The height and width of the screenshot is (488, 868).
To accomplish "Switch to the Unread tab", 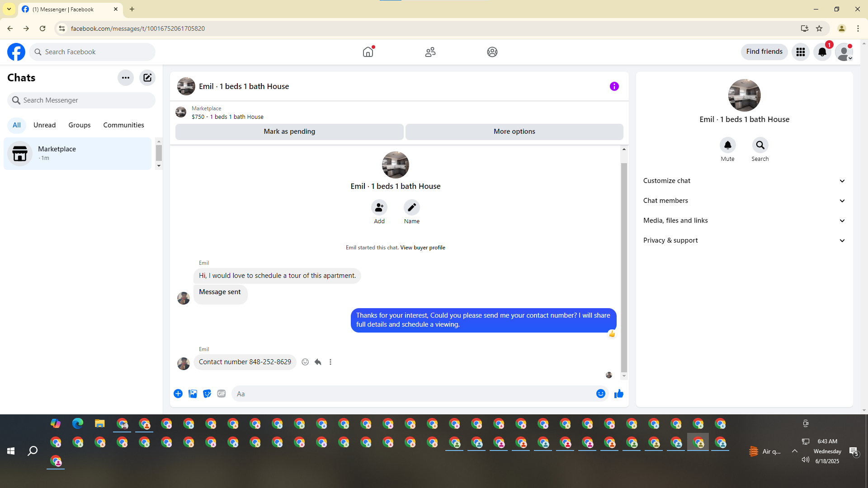I will point(45,125).
